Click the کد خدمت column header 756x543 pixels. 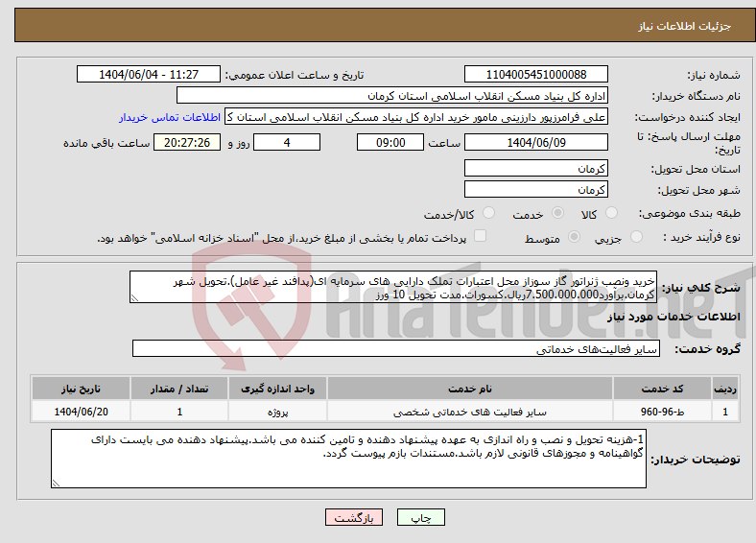click(x=663, y=389)
